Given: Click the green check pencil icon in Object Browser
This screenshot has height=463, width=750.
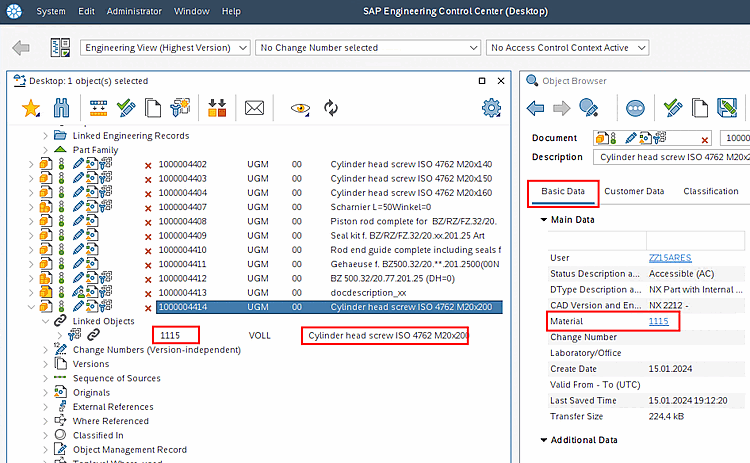Looking at the screenshot, I should pyautogui.click(x=673, y=108).
